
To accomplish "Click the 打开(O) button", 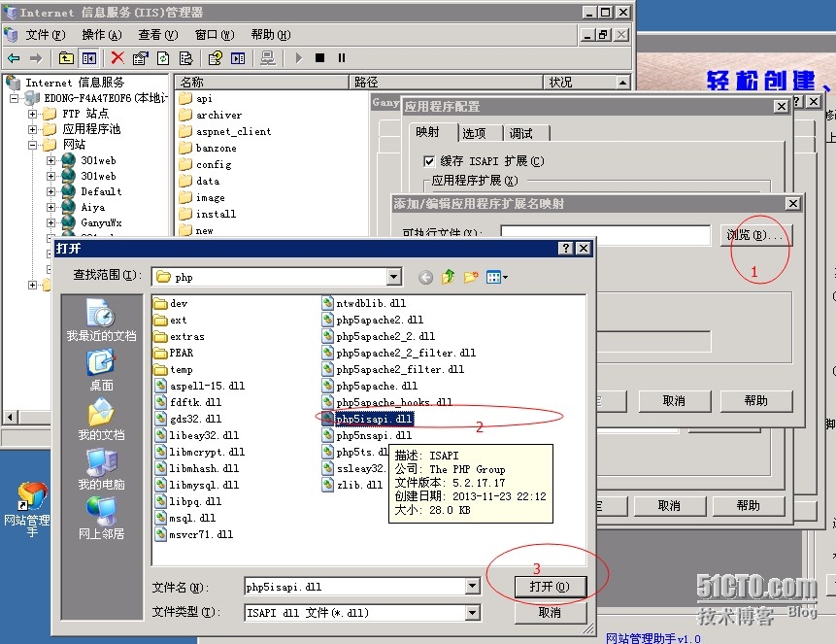I will pos(551,587).
